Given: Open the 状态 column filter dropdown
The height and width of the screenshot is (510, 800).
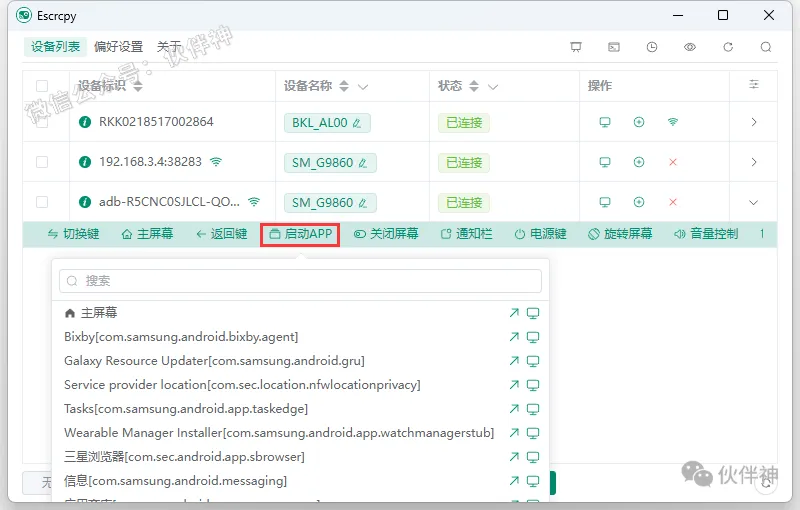Looking at the screenshot, I should tap(492, 87).
